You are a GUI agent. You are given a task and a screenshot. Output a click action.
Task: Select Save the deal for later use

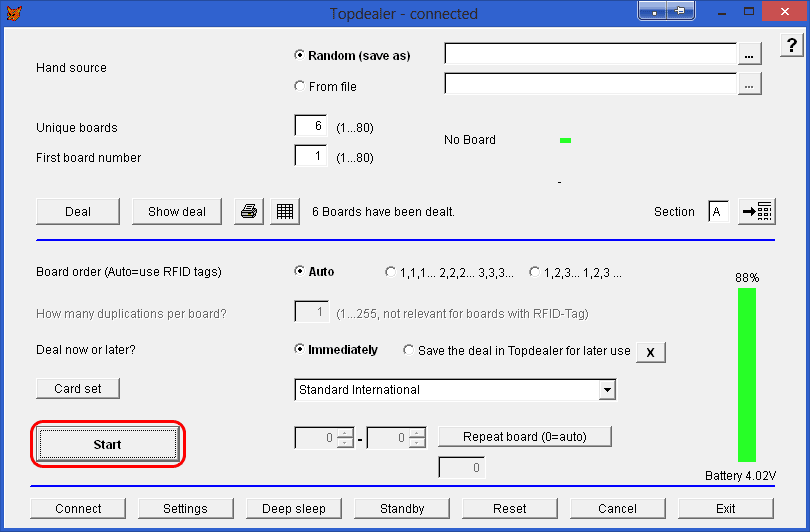tap(517, 351)
